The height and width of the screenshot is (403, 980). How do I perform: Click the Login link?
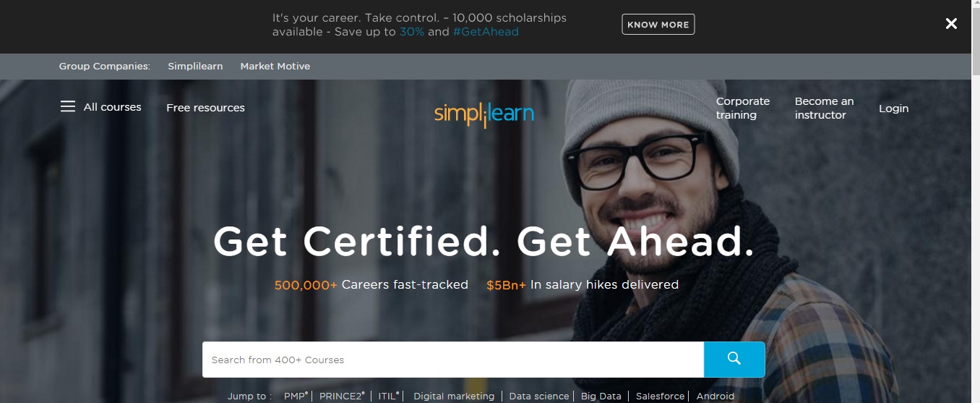click(893, 109)
